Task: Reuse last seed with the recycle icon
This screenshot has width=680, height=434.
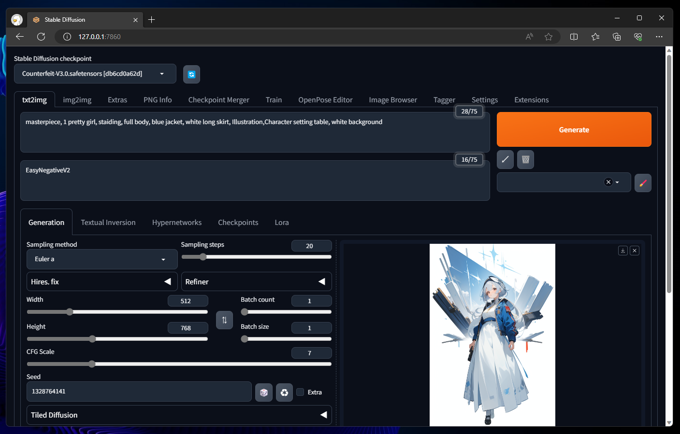Action: (x=284, y=392)
